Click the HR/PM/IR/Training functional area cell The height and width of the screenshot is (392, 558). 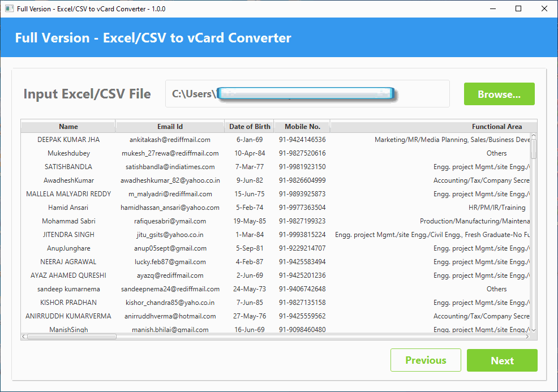tap(497, 208)
